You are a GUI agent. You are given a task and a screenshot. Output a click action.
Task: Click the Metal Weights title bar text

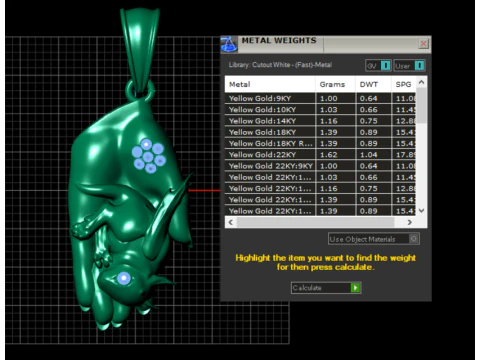pyautogui.click(x=279, y=40)
